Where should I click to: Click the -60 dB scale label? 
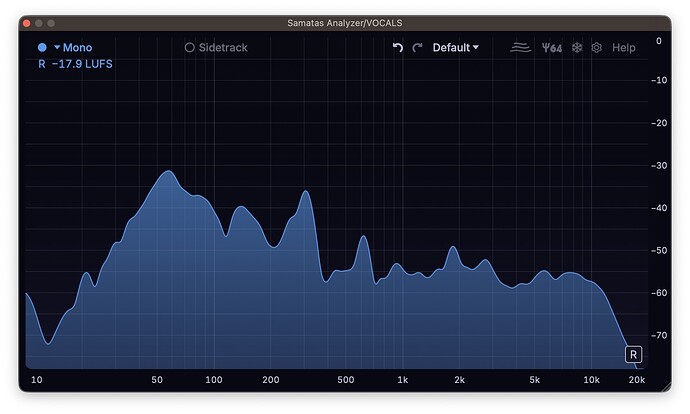pyautogui.click(x=659, y=293)
